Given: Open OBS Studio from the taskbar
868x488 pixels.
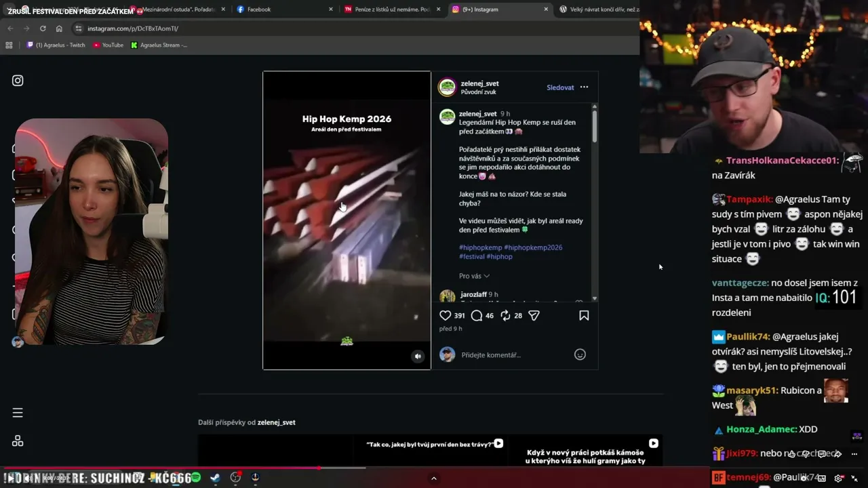Looking at the screenshot, I should tap(235, 478).
